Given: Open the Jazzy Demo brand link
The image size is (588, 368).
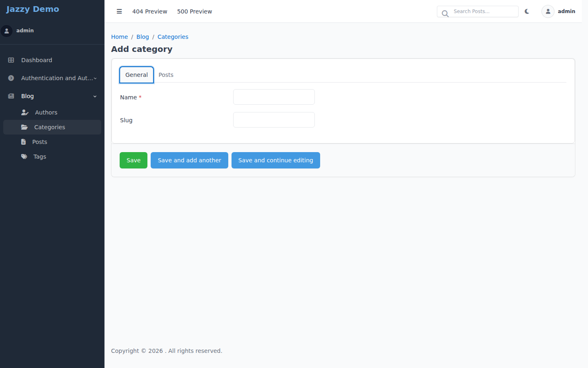Looking at the screenshot, I should (x=33, y=9).
